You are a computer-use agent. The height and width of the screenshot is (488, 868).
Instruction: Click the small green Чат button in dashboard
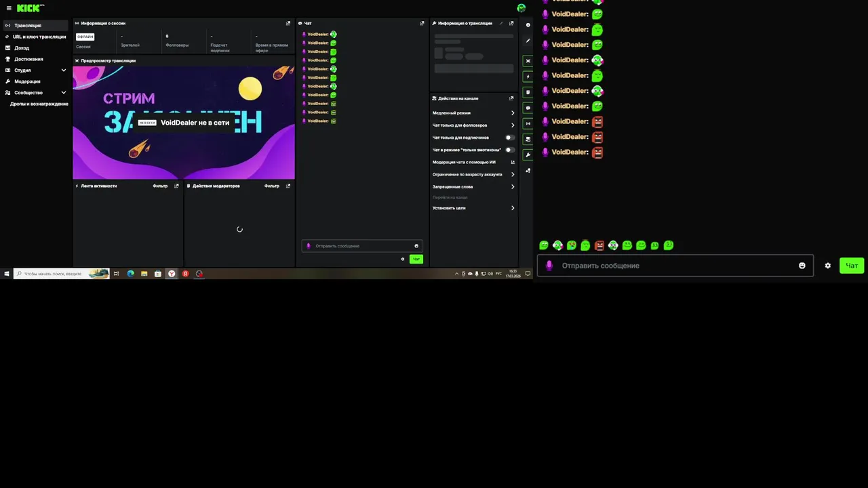[416, 259]
